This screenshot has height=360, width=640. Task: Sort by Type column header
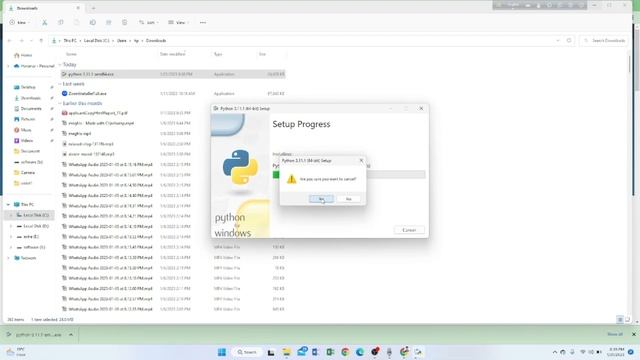pyautogui.click(x=218, y=54)
